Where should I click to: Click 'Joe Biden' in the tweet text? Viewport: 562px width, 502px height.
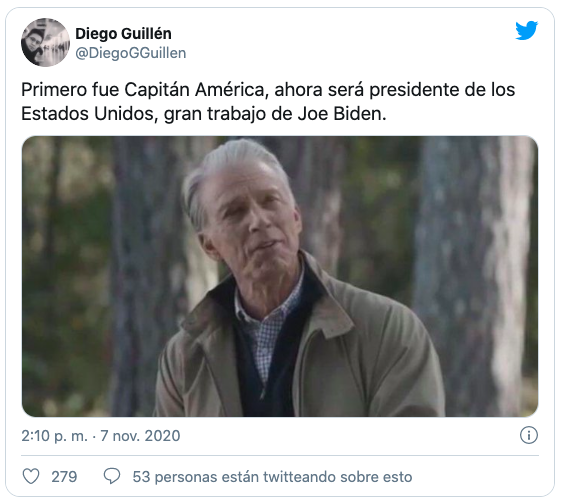tap(342, 114)
